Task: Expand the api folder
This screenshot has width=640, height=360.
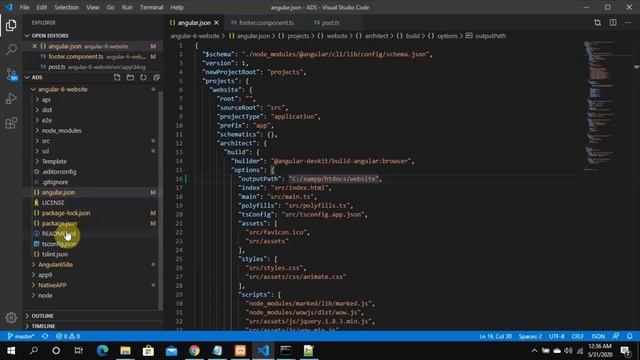Action: coord(46,100)
